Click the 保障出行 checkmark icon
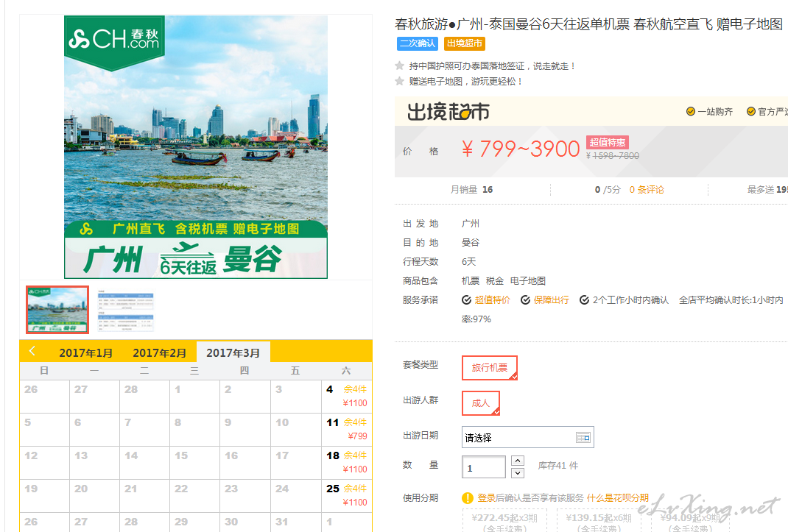Image resolution: width=788 pixels, height=532 pixels. (525, 300)
